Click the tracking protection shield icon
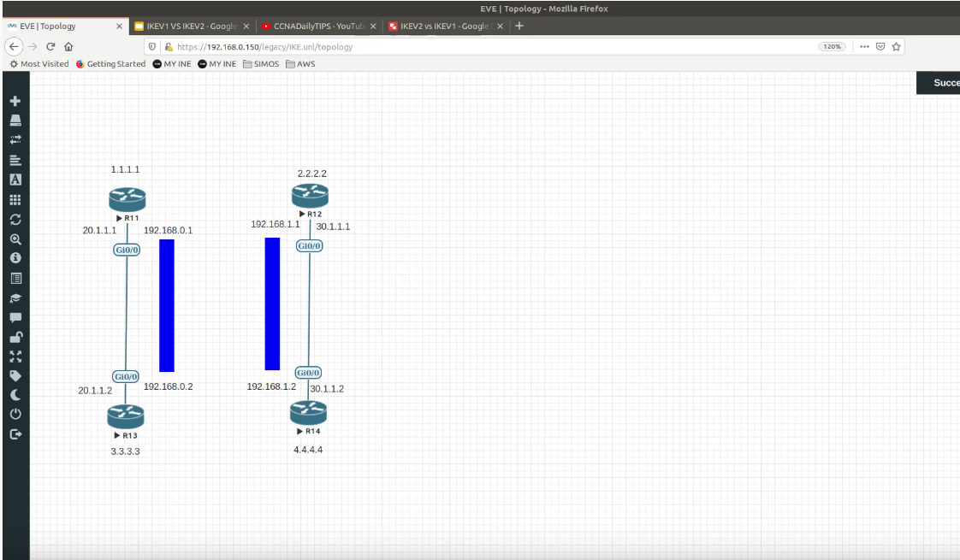The image size is (960, 560). 152,46
